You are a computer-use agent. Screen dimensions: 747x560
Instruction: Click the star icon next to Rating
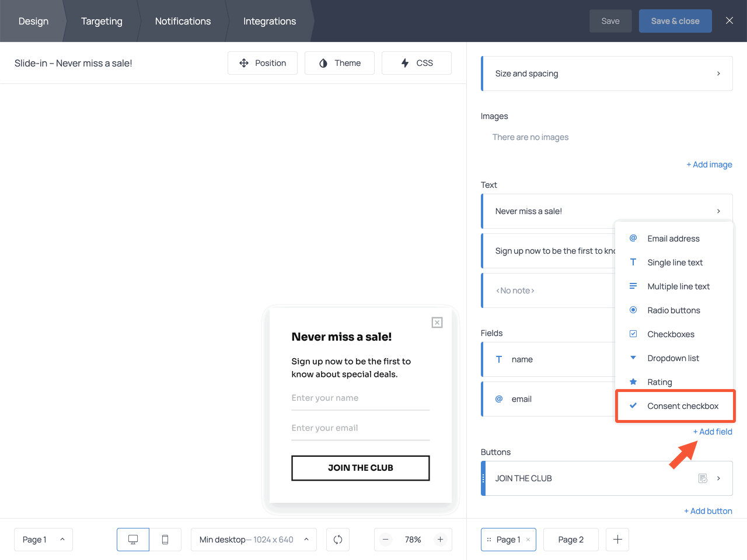pyautogui.click(x=633, y=381)
